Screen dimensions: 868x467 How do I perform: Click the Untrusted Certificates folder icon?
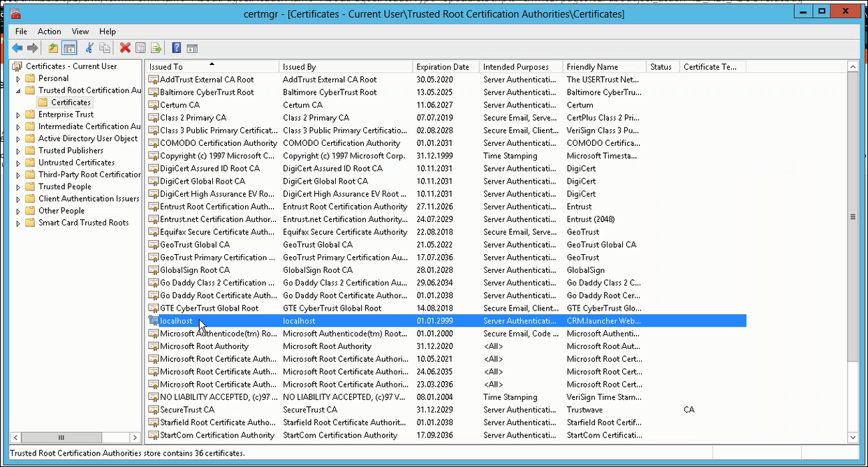(30, 163)
